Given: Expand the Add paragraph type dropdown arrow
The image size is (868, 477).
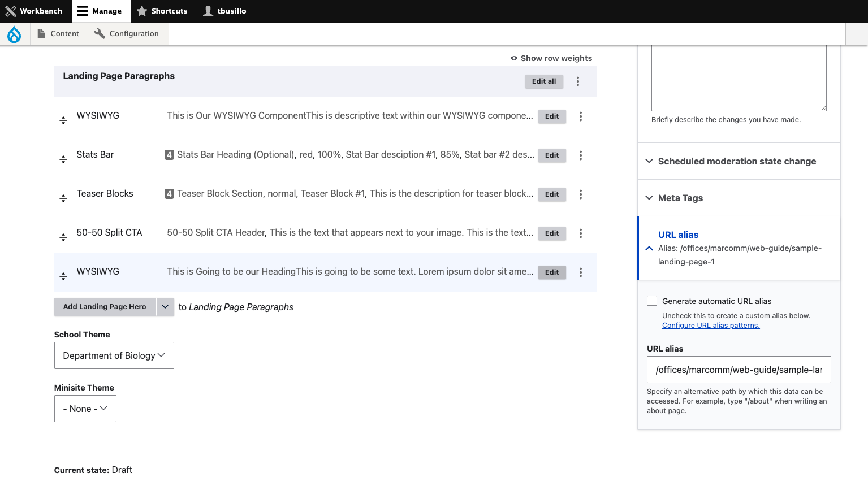Looking at the screenshot, I should coord(165,307).
